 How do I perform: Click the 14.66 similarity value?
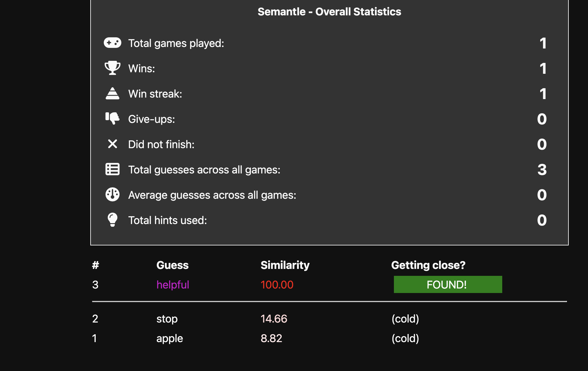point(274,319)
